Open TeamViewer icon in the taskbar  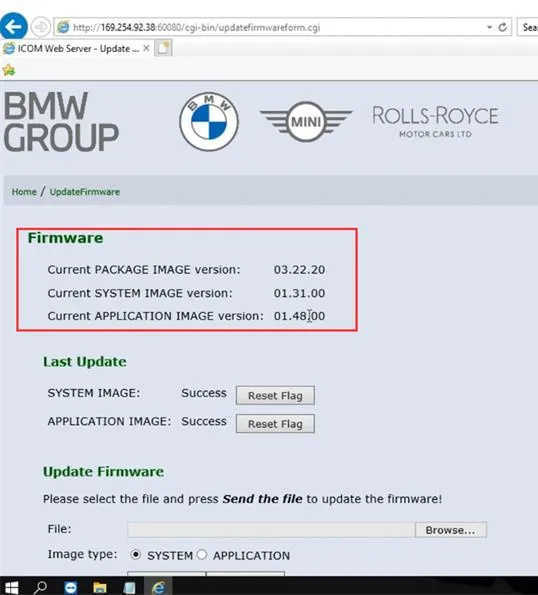tap(71, 588)
